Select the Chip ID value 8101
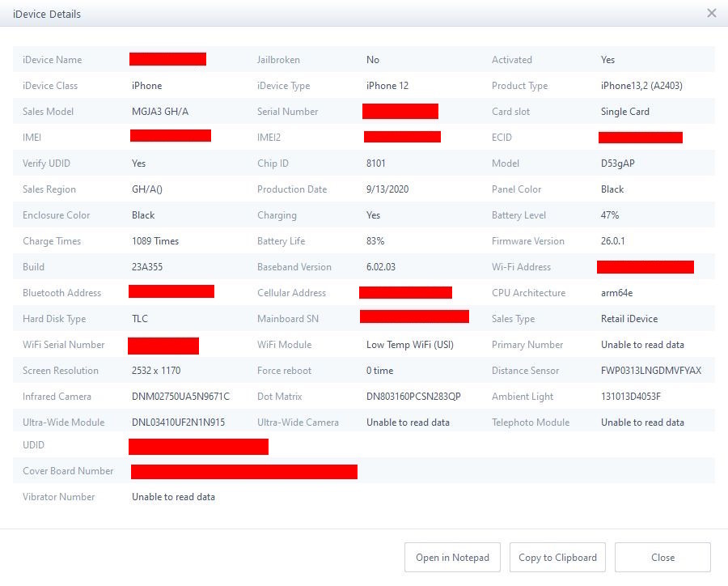The height and width of the screenshot is (586, 728). click(375, 163)
